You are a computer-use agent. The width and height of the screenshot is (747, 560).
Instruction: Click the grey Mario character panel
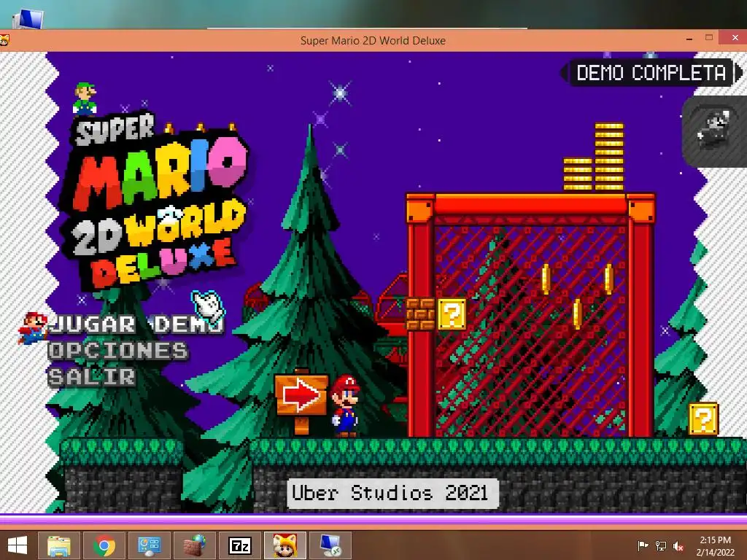click(x=715, y=131)
